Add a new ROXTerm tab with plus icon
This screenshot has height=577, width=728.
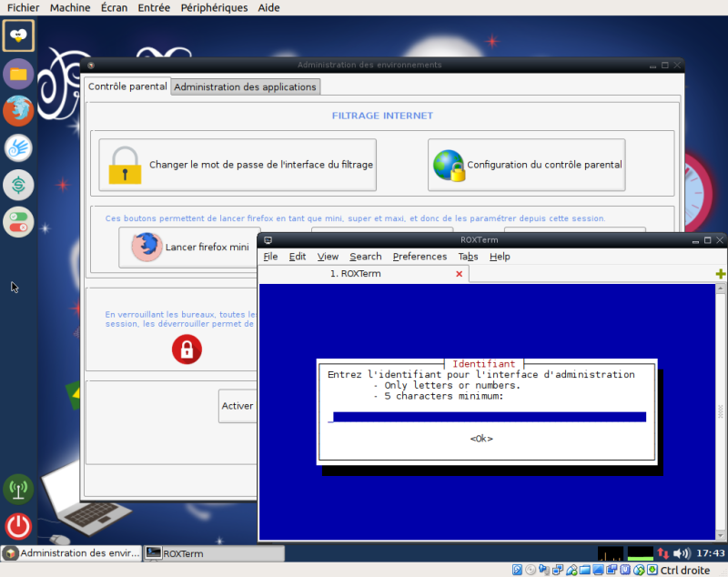point(720,274)
